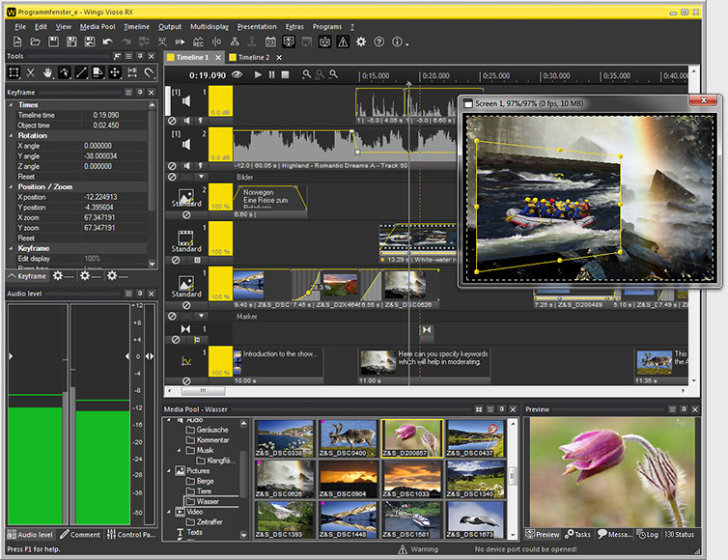Open the Multidisplay menu
This screenshot has width=728, height=560.
pyautogui.click(x=209, y=27)
